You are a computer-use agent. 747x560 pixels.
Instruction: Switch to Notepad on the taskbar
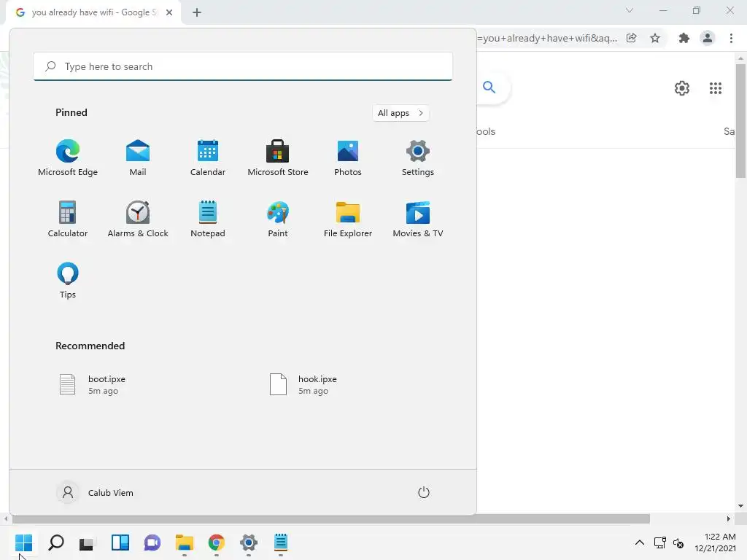coord(281,542)
